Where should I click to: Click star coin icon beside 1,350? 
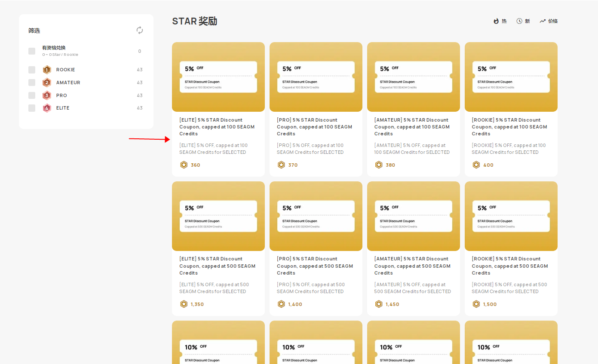[184, 304]
